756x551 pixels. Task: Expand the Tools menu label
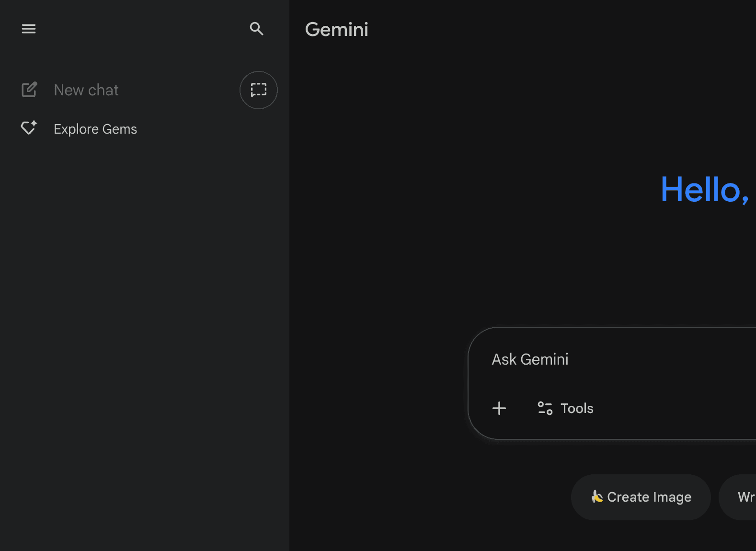point(577,408)
